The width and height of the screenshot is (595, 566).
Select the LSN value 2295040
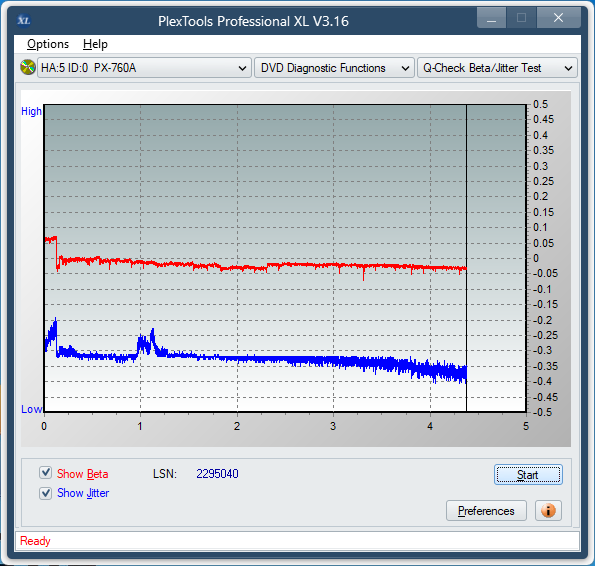click(217, 473)
